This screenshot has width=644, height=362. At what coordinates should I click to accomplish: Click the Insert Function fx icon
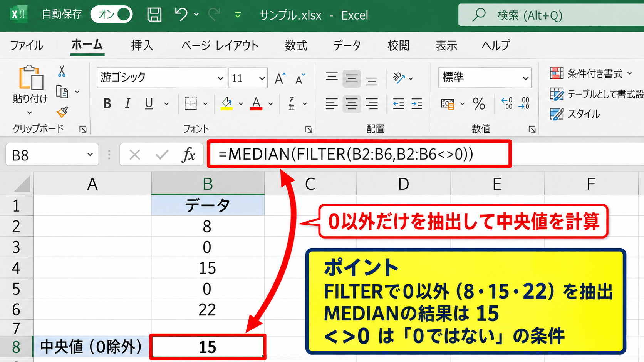click(188, 155)
